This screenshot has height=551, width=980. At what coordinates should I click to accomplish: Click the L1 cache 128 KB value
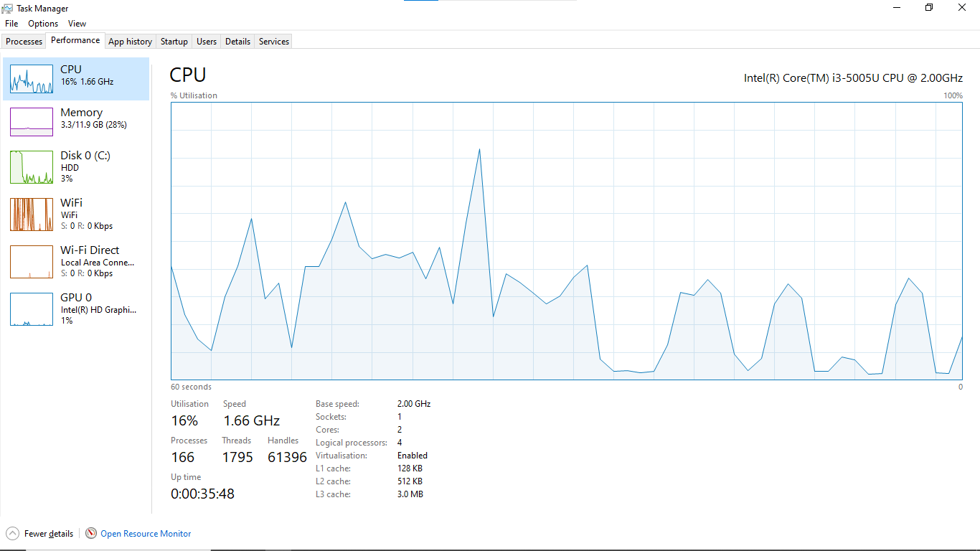[x=410, y=468]
